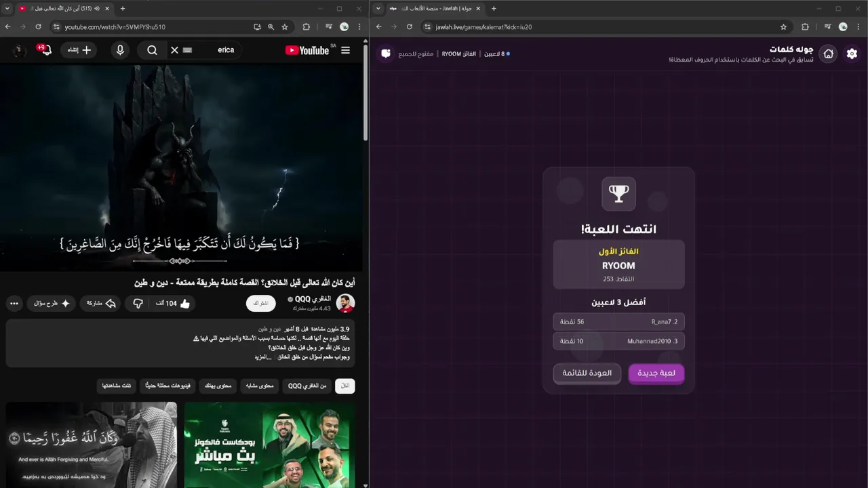Open on-screen keyboard icon in YouTube search
Image resolution: width=868 pixels, height=488 pixels.
188,50
